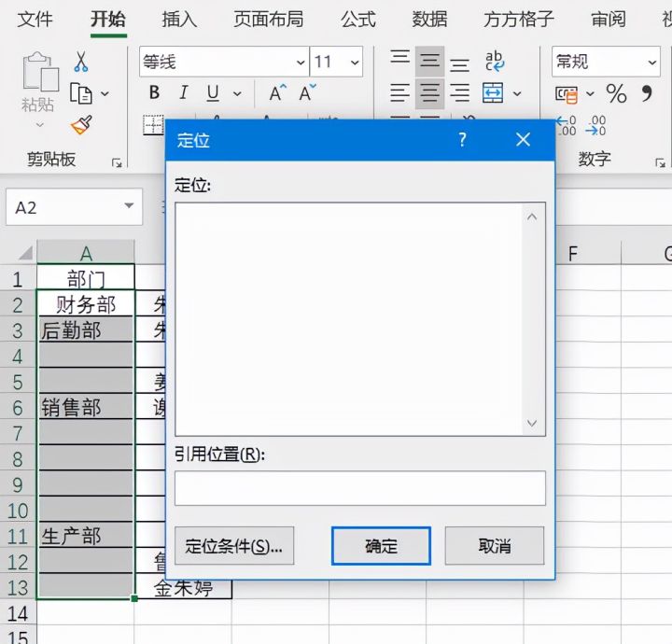672x644 pixels.
Task: Decrease decimal places
Action: coord(596,126)
